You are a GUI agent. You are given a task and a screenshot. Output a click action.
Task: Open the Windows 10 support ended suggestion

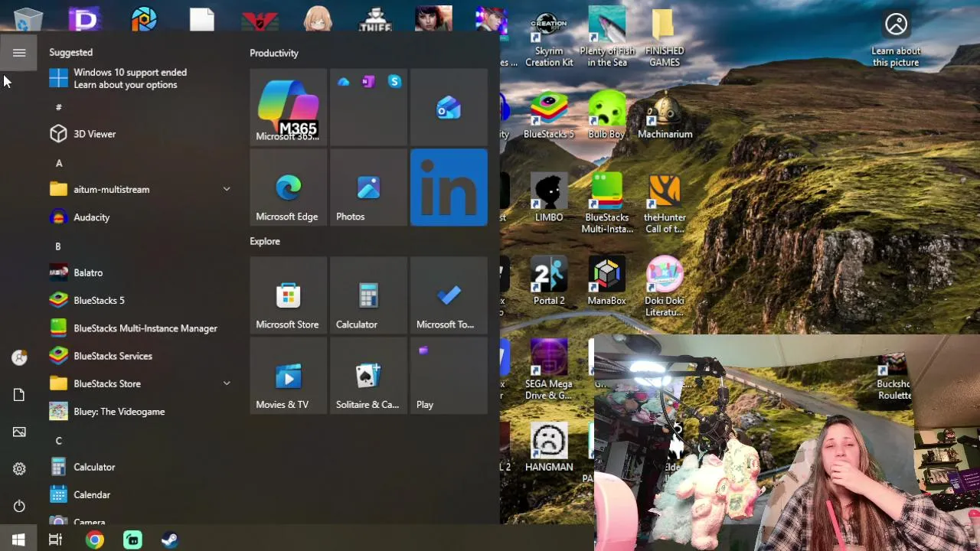click(x=140, y=79)
